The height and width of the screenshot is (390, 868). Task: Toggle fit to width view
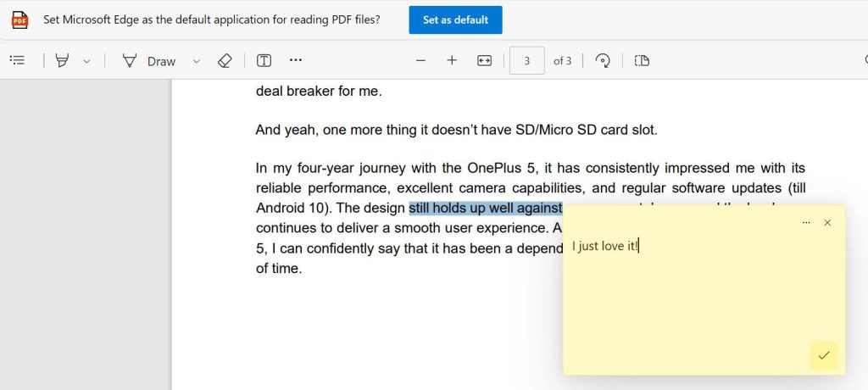coord(484,60)
